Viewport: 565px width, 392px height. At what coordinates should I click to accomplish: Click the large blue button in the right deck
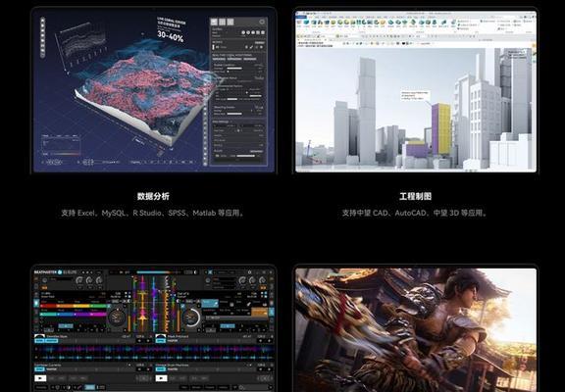210,304
